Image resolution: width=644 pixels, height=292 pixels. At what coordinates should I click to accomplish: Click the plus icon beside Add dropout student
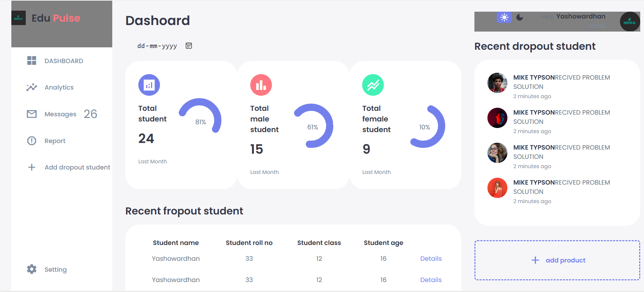[32, 167]
